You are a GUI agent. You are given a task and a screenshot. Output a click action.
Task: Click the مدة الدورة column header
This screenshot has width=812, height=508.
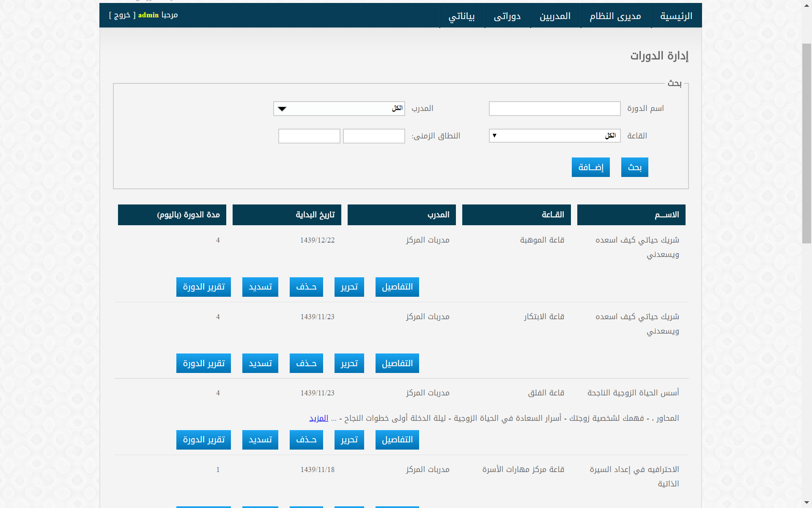(x=172, y=215)
